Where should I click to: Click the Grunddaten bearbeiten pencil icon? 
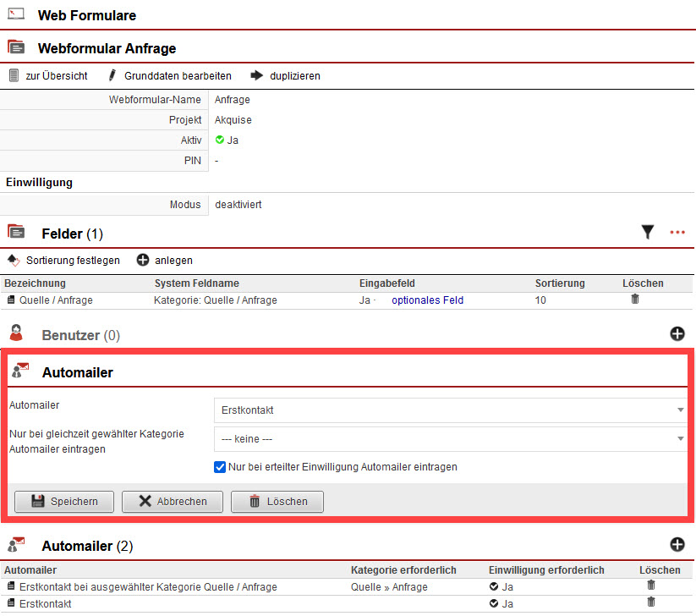(112, 75)
